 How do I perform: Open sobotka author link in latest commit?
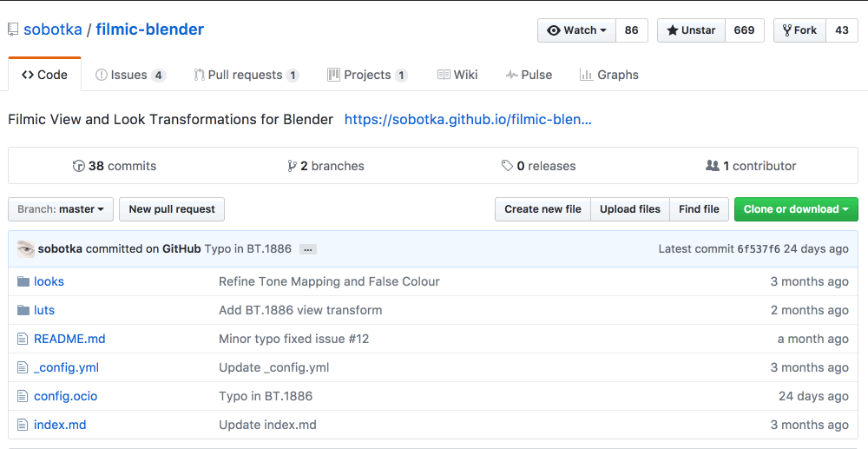coord(61,249)
